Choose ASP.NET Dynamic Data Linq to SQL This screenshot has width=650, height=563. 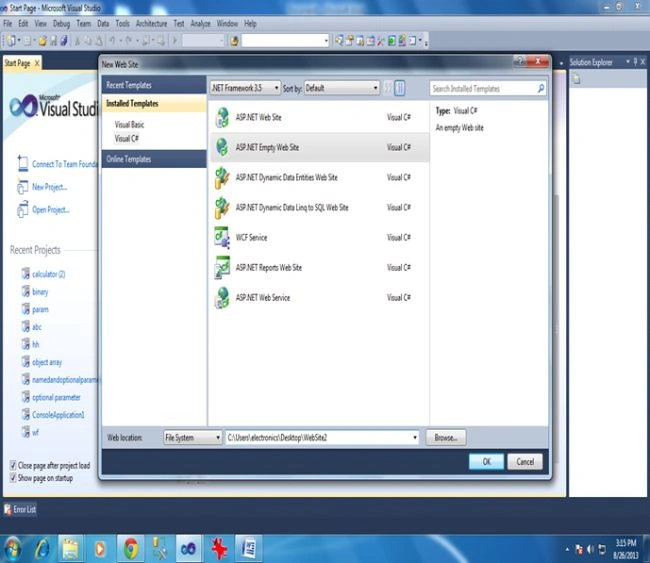[319, 207]
